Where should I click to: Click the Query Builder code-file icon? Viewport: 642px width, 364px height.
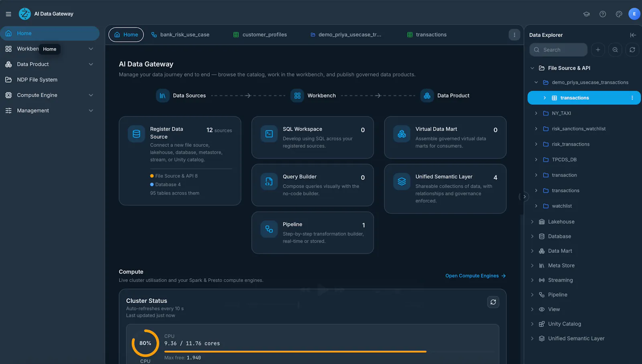point(269,182)
